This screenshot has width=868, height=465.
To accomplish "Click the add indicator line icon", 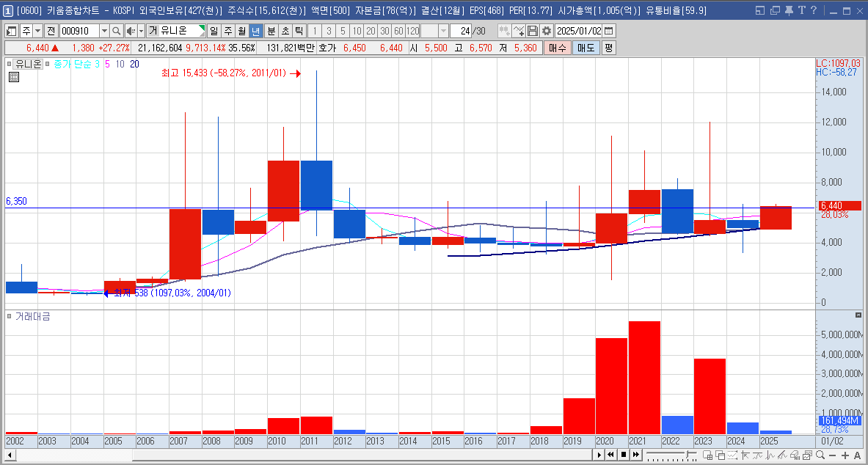I will tap(519, 31).
